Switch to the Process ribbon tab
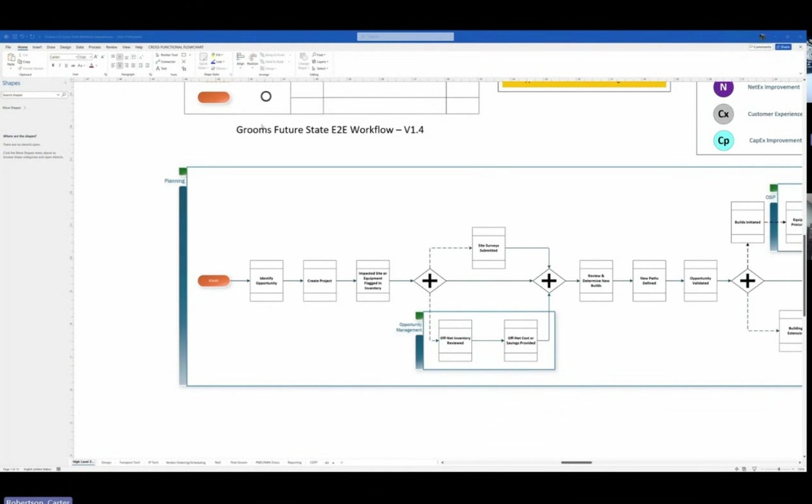Viewport: 812px width, 504px height. point(94,47)
